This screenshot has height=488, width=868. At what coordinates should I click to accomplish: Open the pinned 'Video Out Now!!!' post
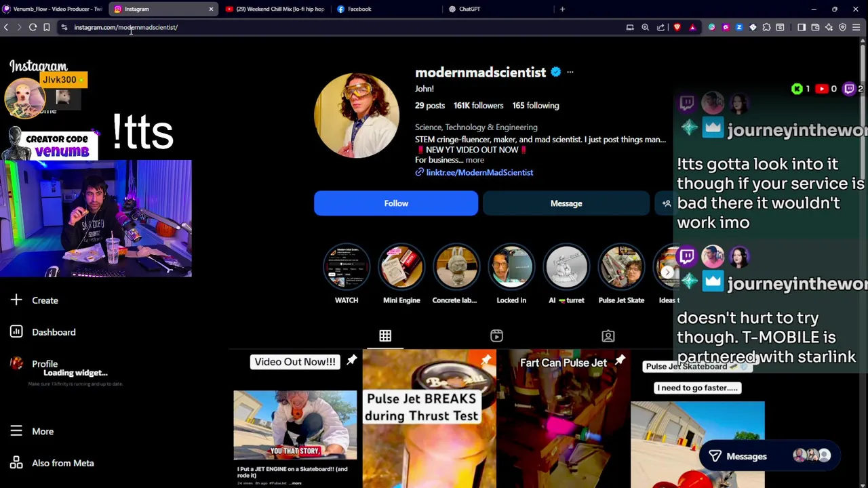(x=295, y=419)
